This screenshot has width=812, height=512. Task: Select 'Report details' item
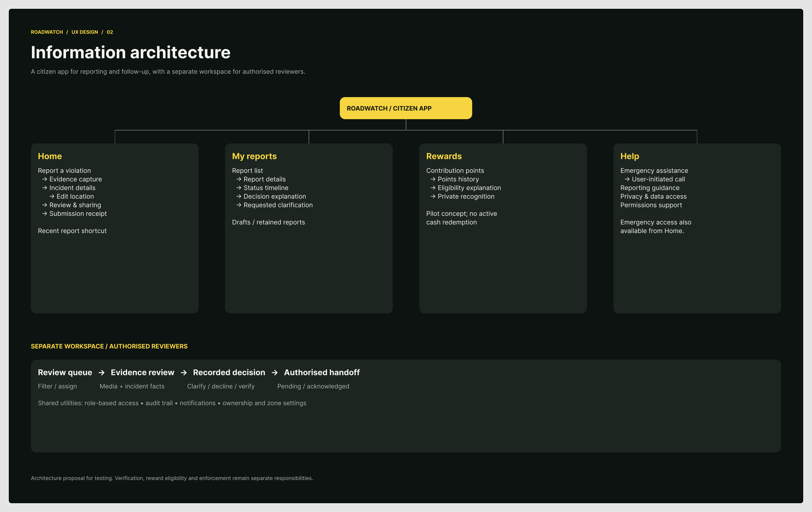[x=265, y=179]
